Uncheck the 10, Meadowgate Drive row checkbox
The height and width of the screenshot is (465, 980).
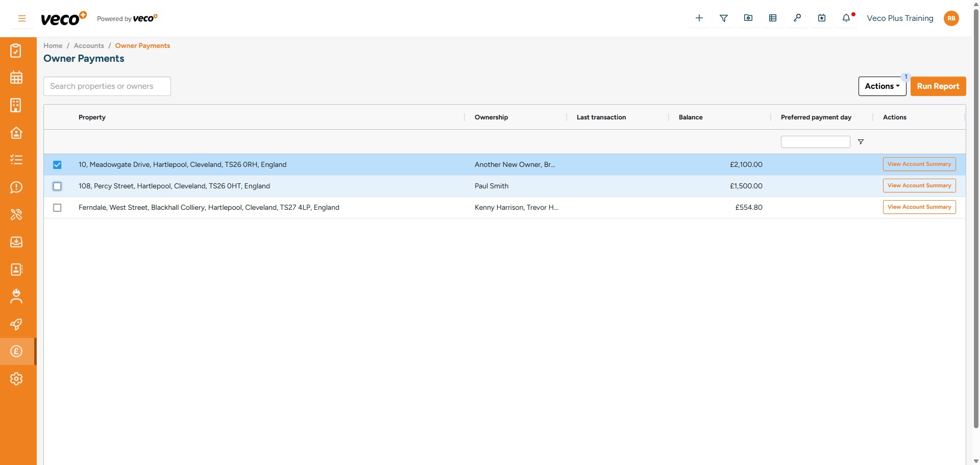click(57, 165)
